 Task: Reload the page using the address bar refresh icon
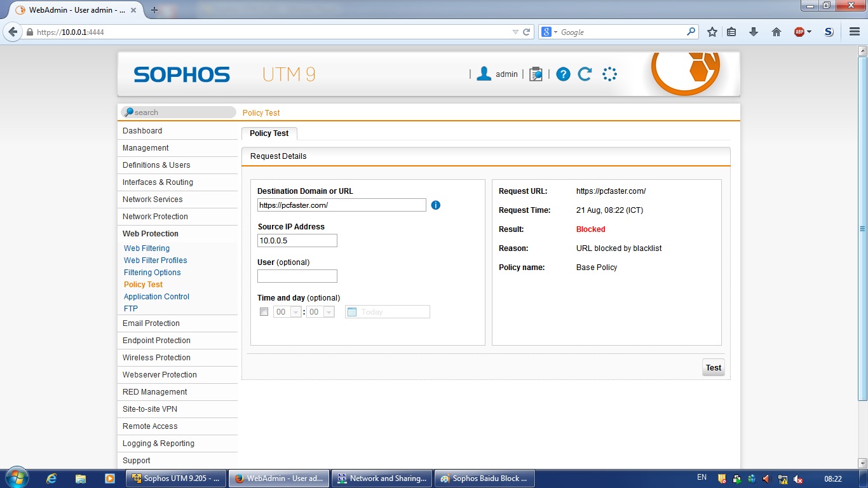(526, 32)
